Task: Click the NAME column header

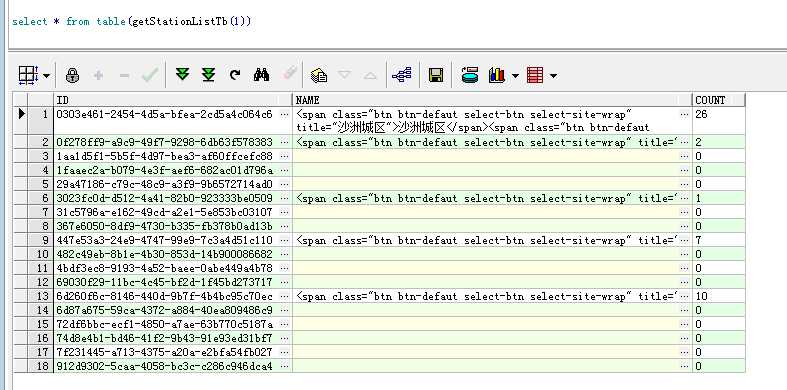Action: [x=492, y=100]
